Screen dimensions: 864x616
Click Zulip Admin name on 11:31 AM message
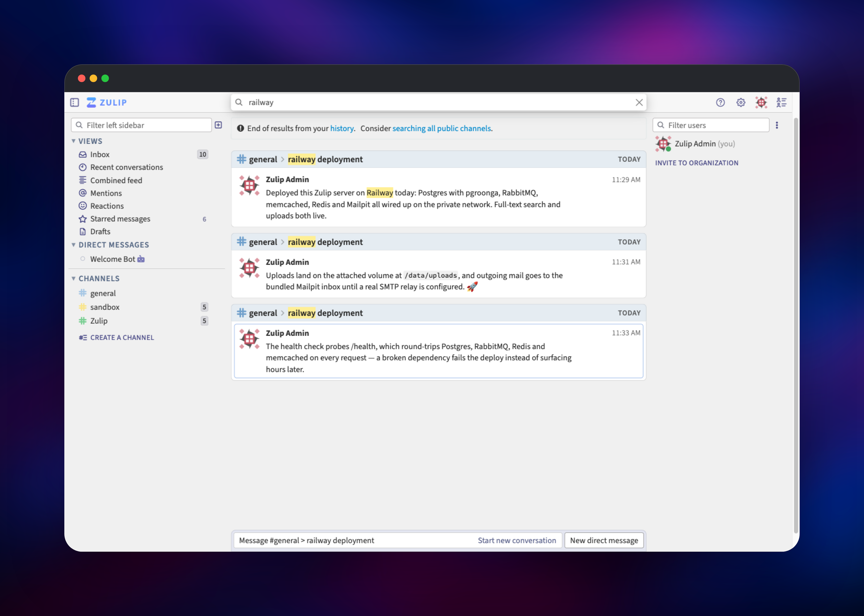tap(287, 262)
